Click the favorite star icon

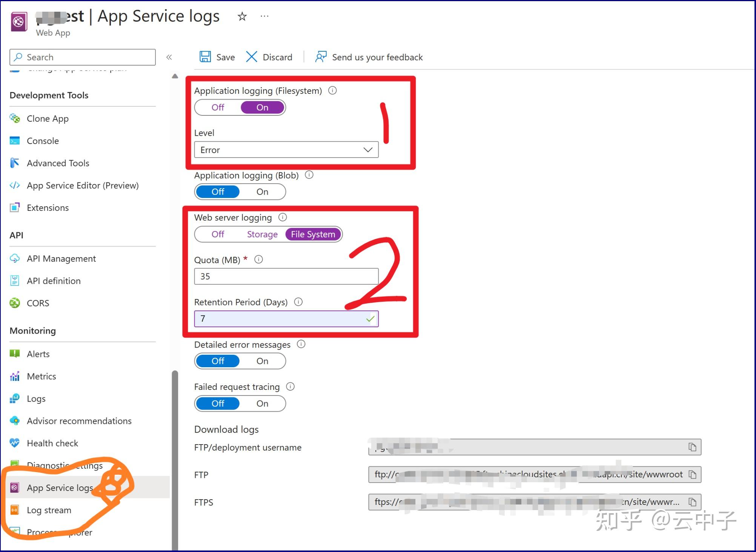click(242, 16)
